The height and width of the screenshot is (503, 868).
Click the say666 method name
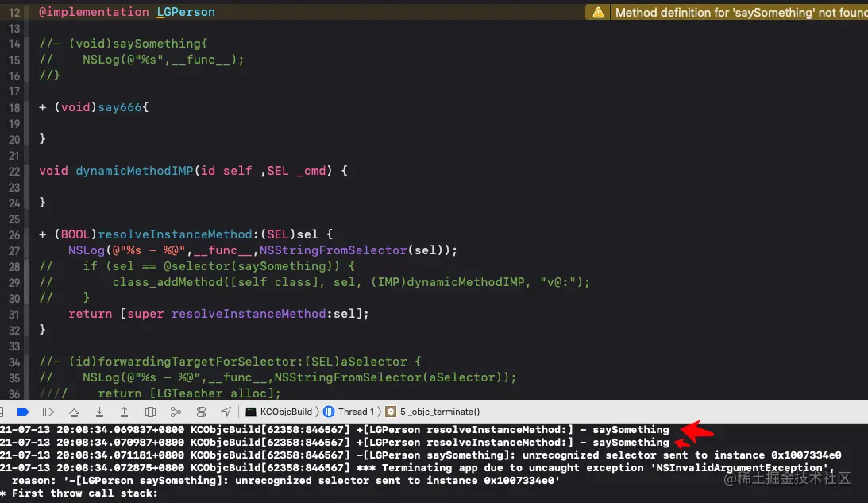pos(120,107)
